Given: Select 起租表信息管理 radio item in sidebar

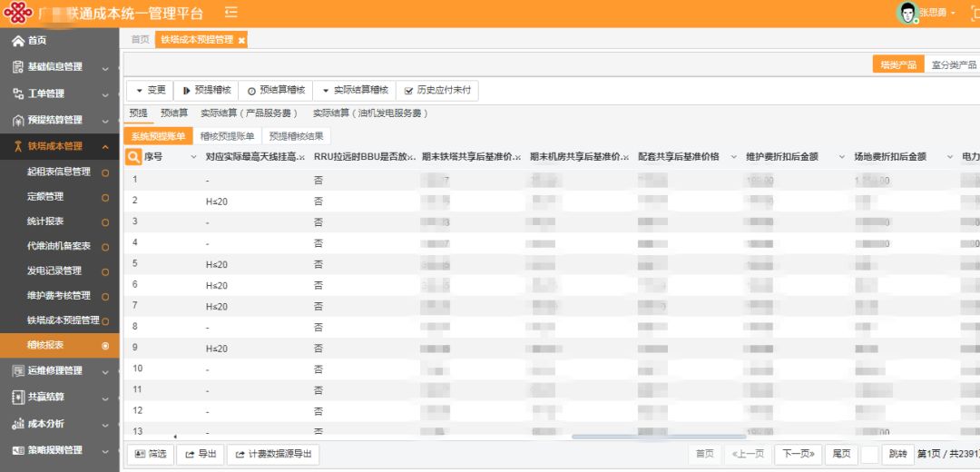Looking at the screenshot, I should coord(105,172).
